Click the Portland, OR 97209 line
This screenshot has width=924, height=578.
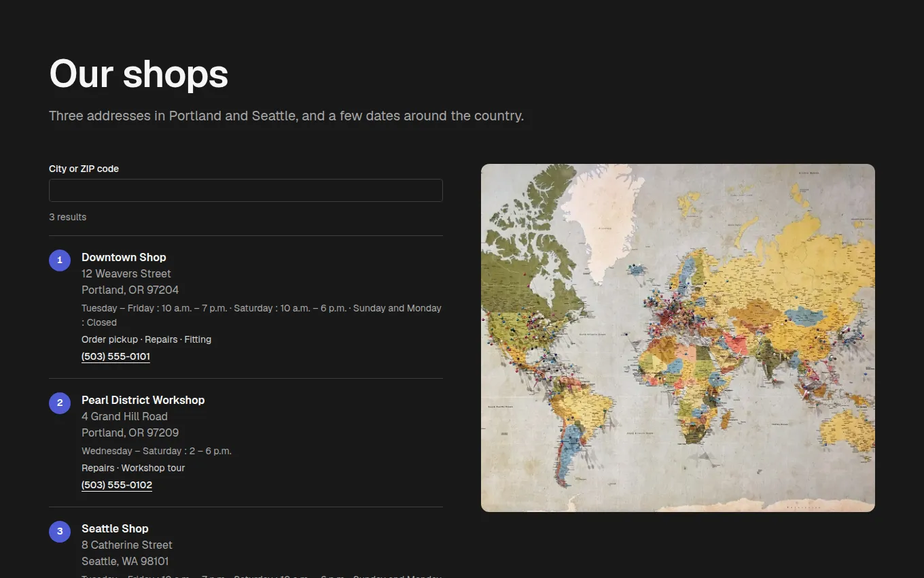(130, 432)
